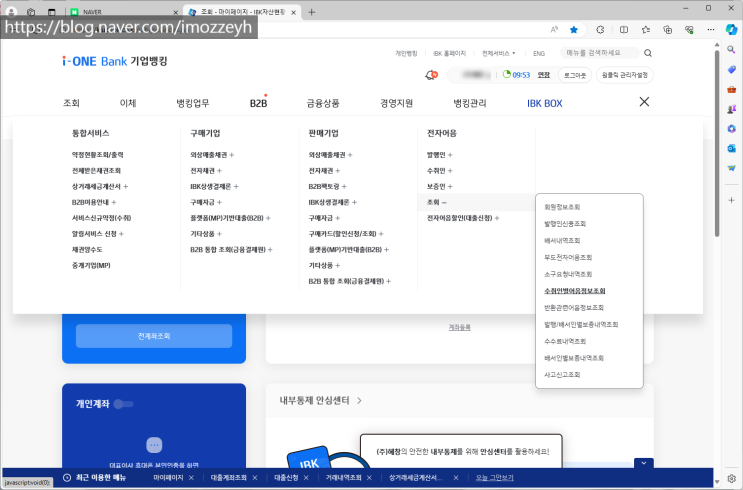
Task: Open the tab actions menu icon
Action: coord(52,12)
